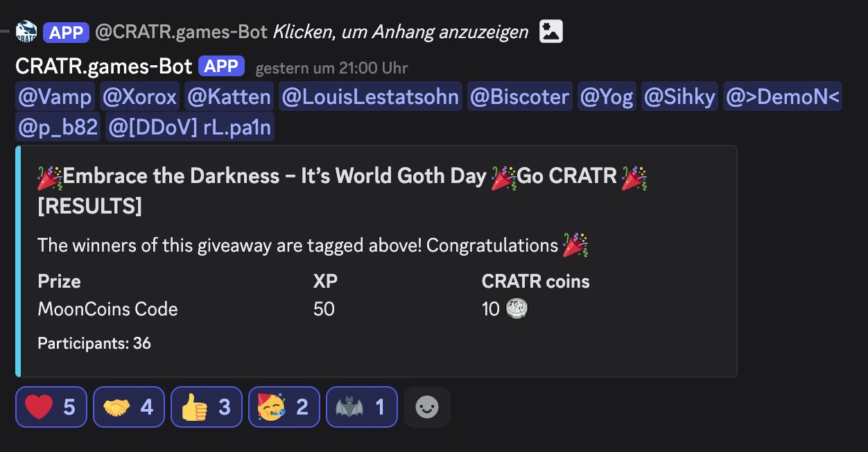Toggle the handshake reaction
868x452 pixels.
129,407
